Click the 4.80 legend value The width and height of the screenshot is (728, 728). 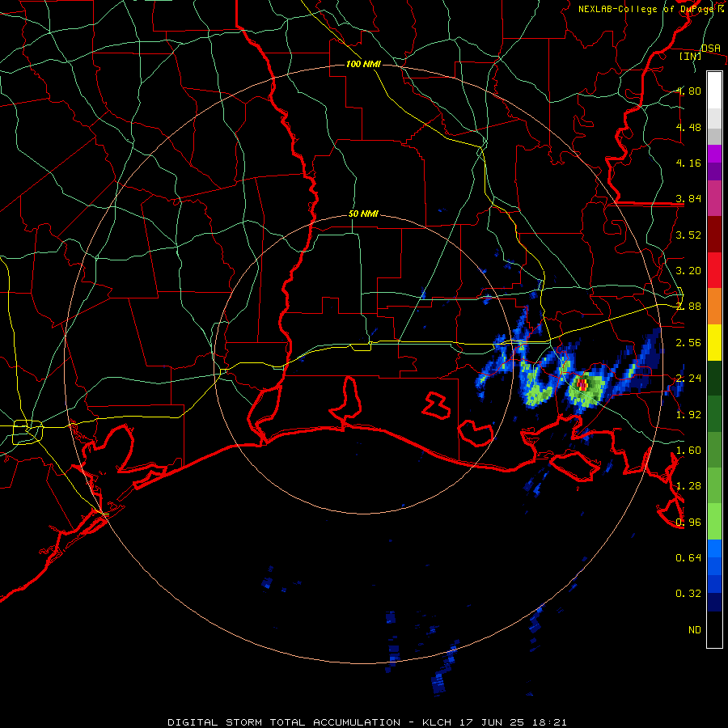coord(688,91)
